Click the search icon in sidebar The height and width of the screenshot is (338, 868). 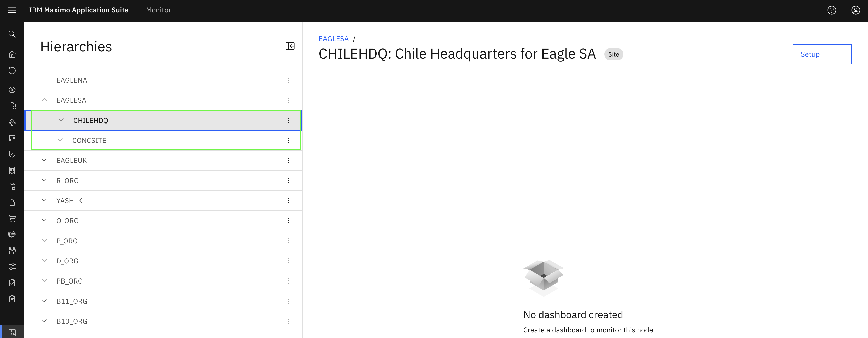[12, 34]
